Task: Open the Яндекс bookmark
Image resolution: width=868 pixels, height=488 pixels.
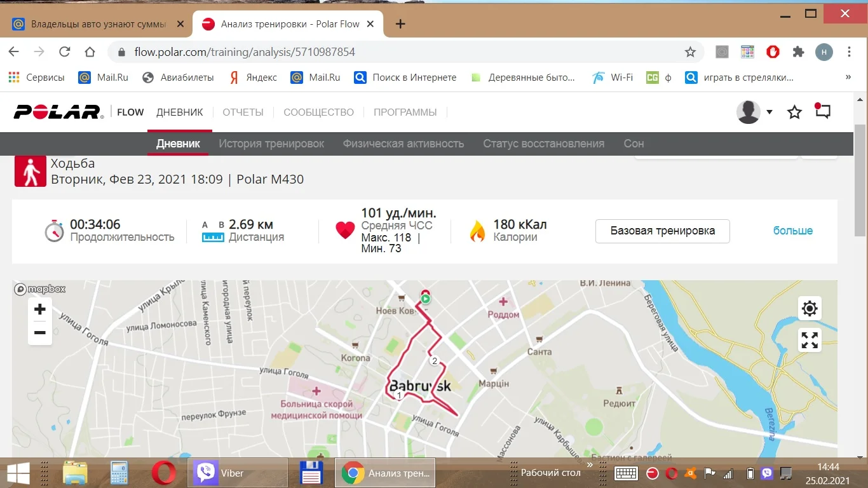Action: click(253, 78)
